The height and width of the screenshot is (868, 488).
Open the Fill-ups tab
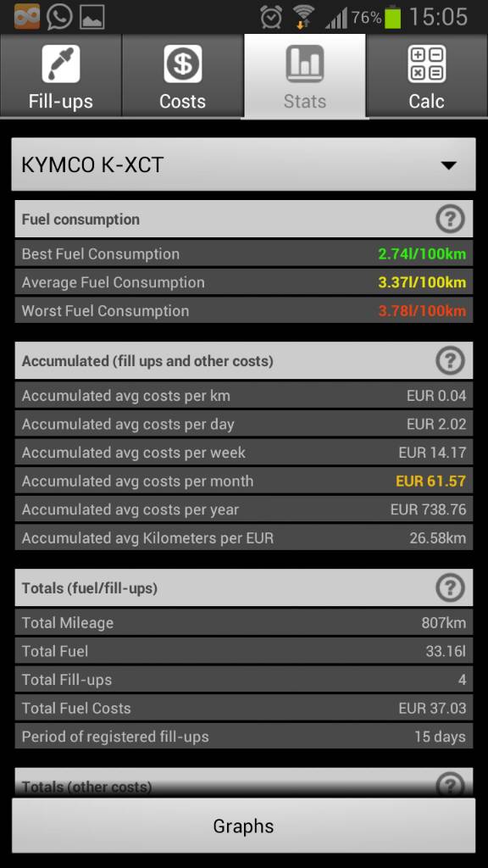tap(61, 75)
